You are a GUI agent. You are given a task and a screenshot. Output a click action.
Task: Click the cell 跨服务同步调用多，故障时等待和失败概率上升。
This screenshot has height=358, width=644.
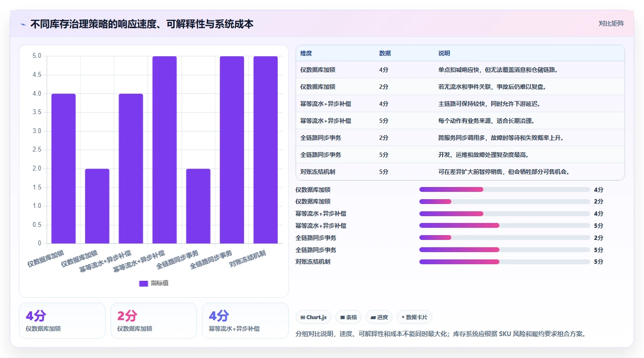click(501, 138)
